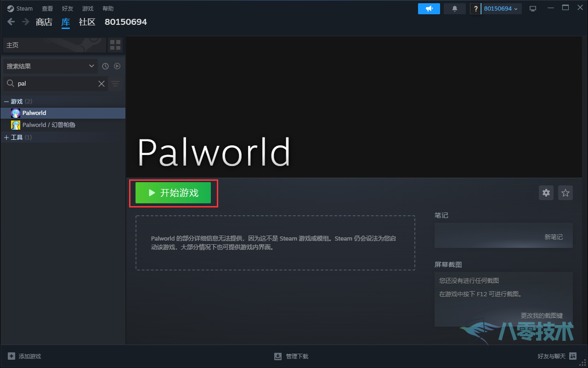
Task: Open the Steam menu
Action: pyautogui.click(x=24, y=9)
